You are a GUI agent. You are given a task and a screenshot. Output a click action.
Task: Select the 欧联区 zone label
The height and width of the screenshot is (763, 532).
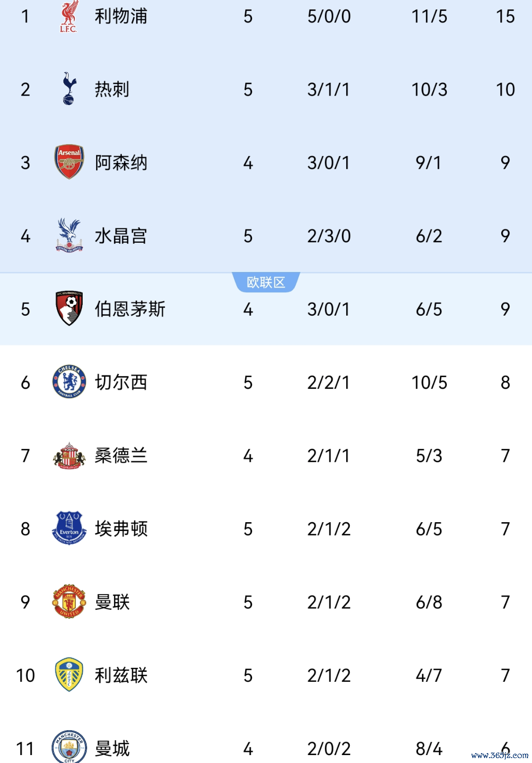point(266,282)
